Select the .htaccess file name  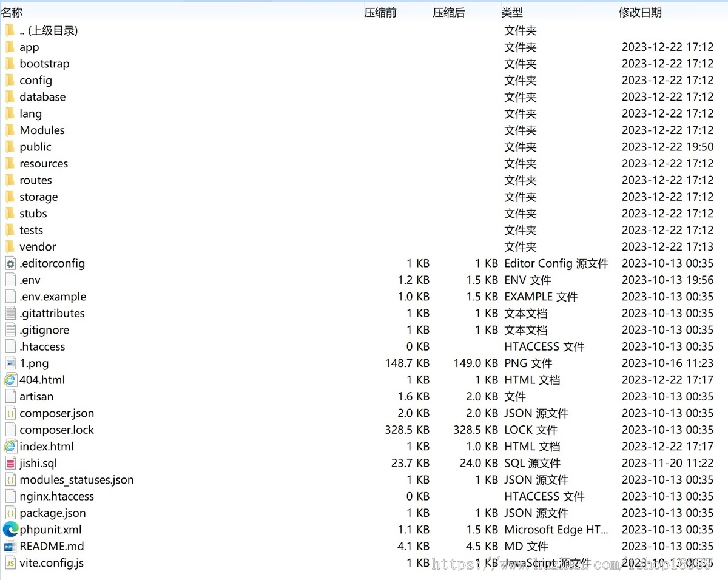tap(42, 347)
